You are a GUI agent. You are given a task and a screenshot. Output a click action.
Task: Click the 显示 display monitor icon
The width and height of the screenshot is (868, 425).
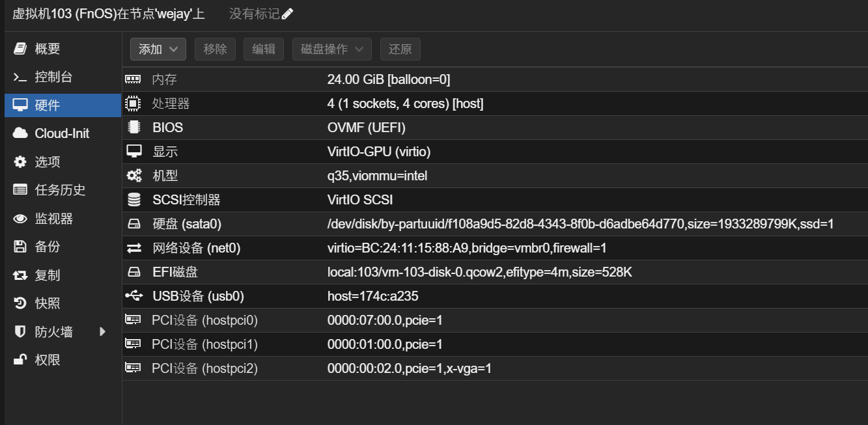[x=133, y=152]
